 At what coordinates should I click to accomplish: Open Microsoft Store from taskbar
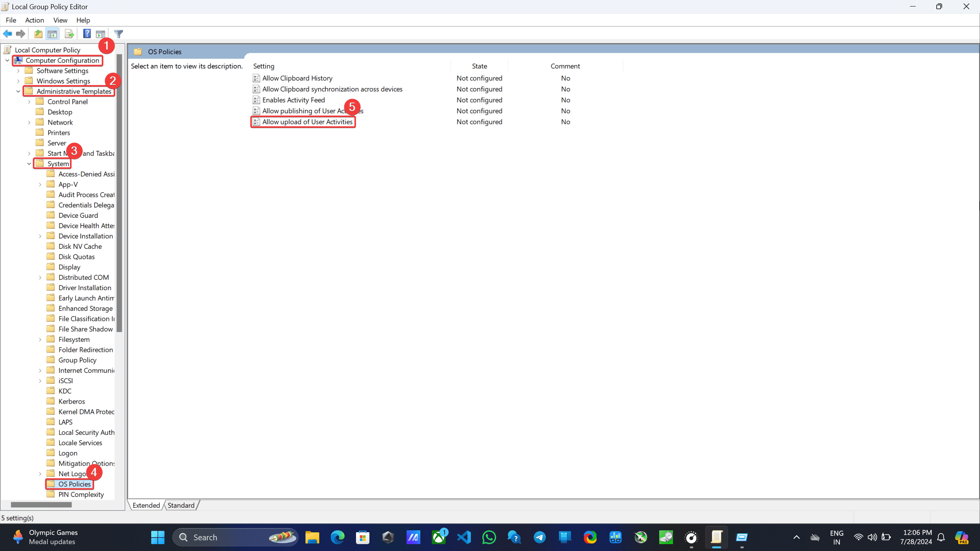click(363, 537)
